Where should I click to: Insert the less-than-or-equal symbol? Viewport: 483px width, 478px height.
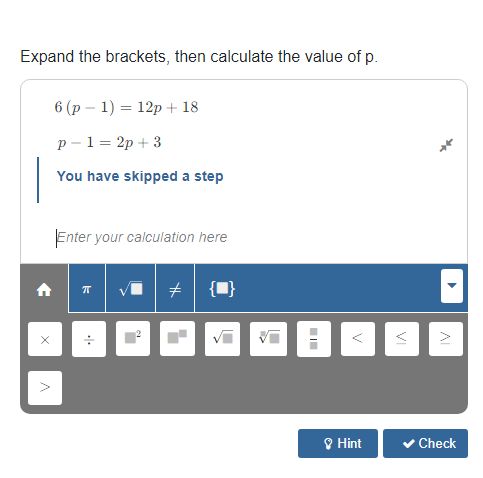pos(402,339)
